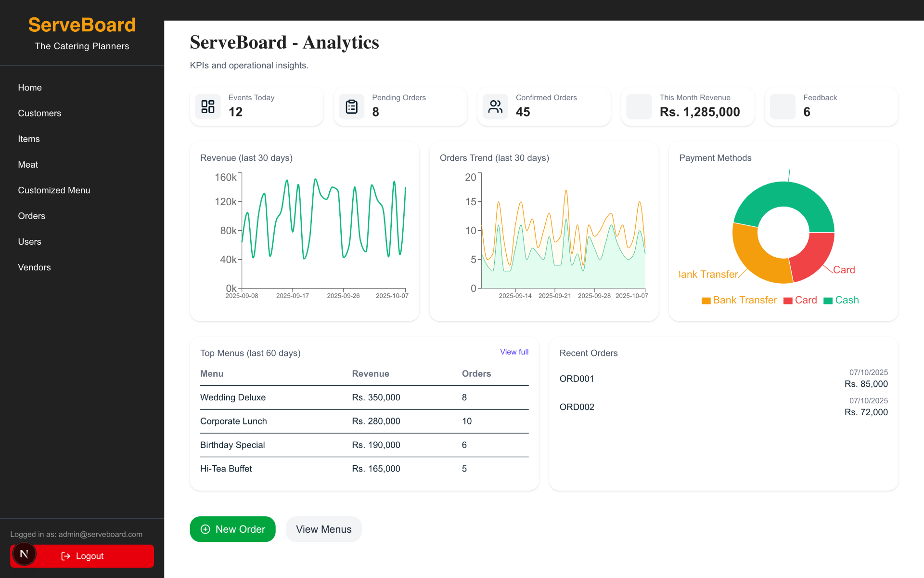924x578 pixels.
Task: Select Users in the sidebar
Action: point(30,241)
